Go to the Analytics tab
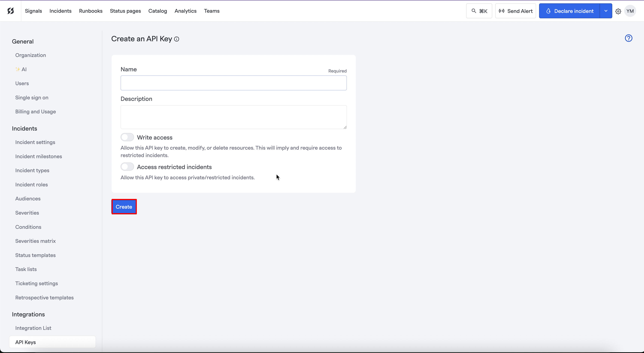 tap(185, 11)
